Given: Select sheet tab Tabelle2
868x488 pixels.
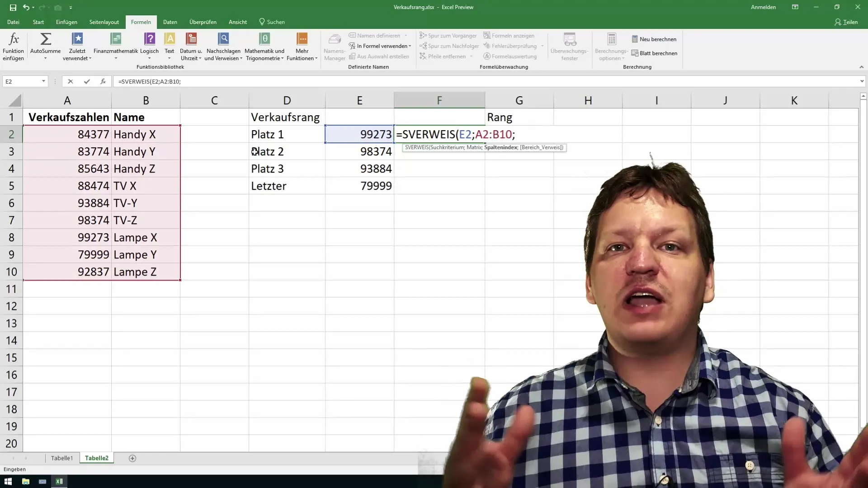Looking at the screenshot, I should click(x=97, y=458).
